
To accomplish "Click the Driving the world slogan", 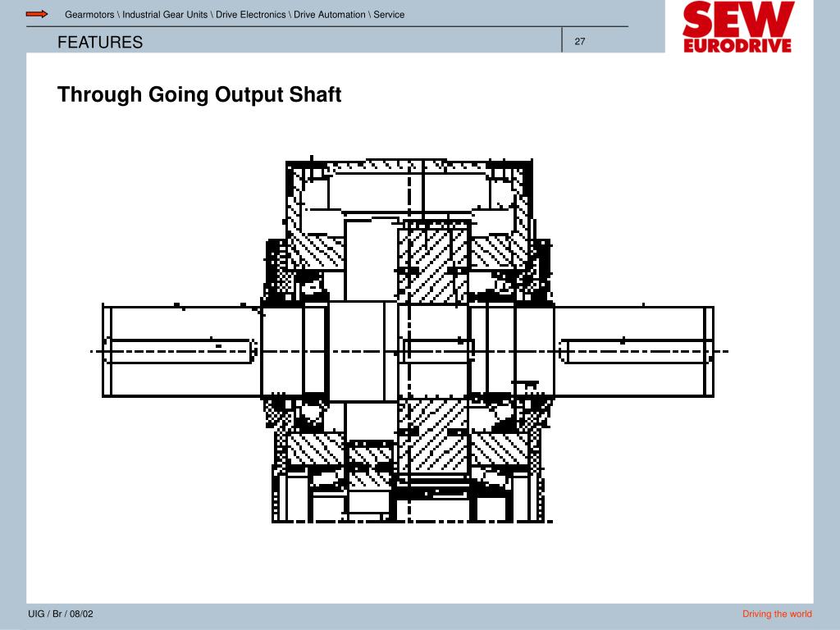I will [777, 614].
